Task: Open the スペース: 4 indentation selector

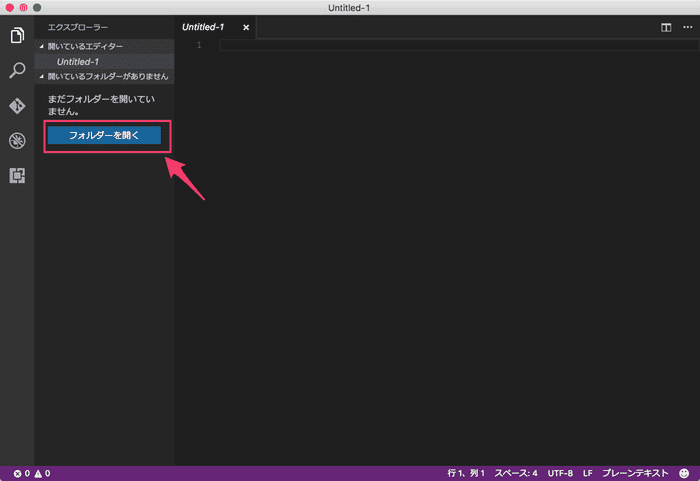Action: click(x=516, y=473)
